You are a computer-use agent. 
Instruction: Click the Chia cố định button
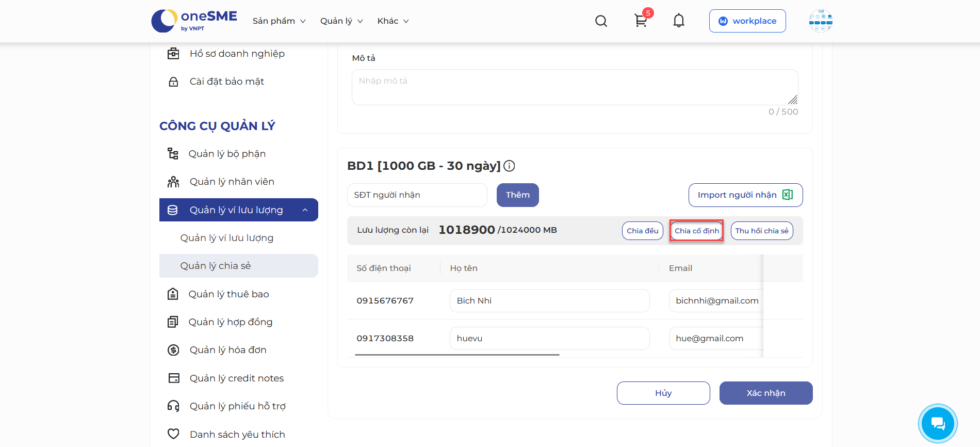click(x=697, y=231)
